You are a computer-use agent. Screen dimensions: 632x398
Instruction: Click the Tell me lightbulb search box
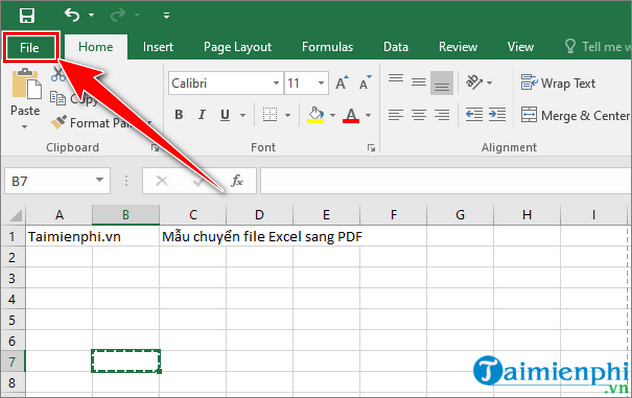click(x=597, y=47)
